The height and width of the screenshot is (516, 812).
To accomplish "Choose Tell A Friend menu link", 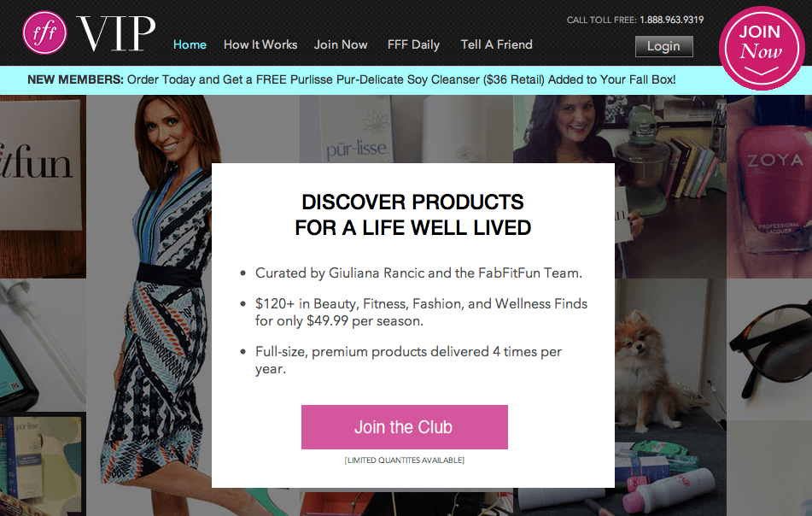I will (497, 44).
